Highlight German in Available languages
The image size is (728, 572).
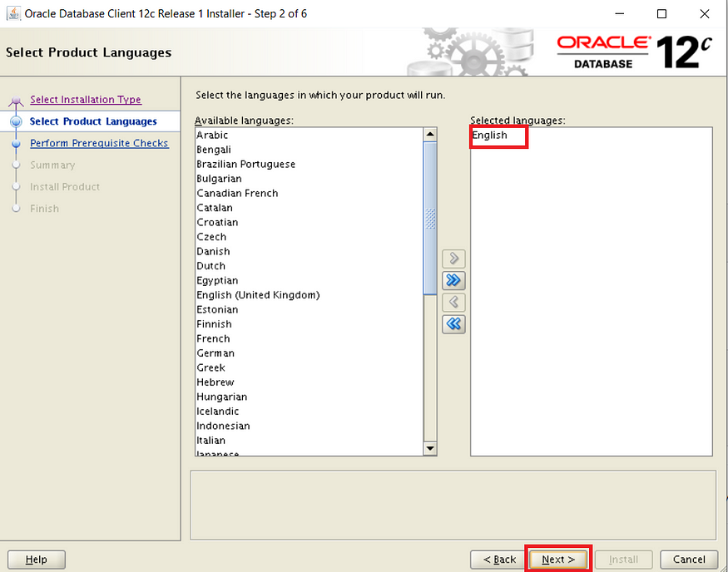click(310, 353)
